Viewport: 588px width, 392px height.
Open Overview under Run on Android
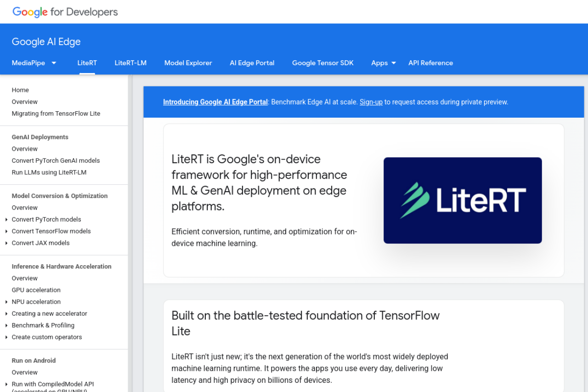click(25, 372)
